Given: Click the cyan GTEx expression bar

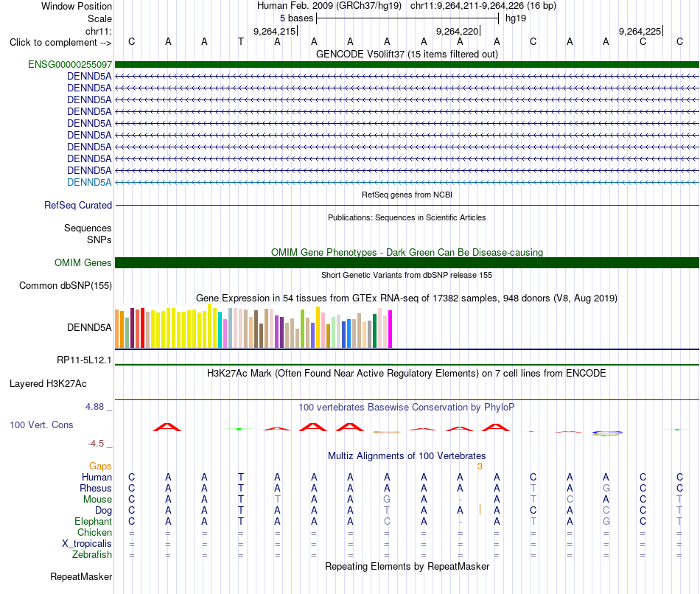Looking at the screenshot, I should 220,329.
